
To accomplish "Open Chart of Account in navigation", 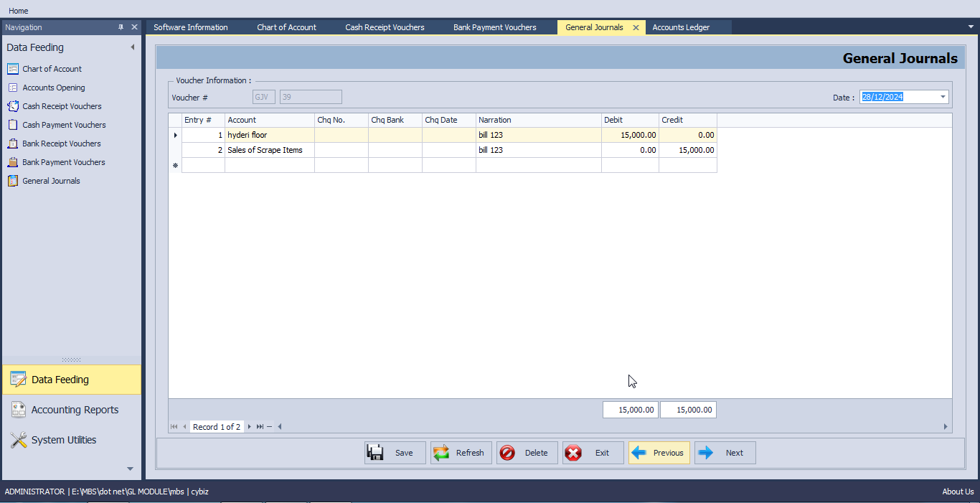I will point(52,69).
